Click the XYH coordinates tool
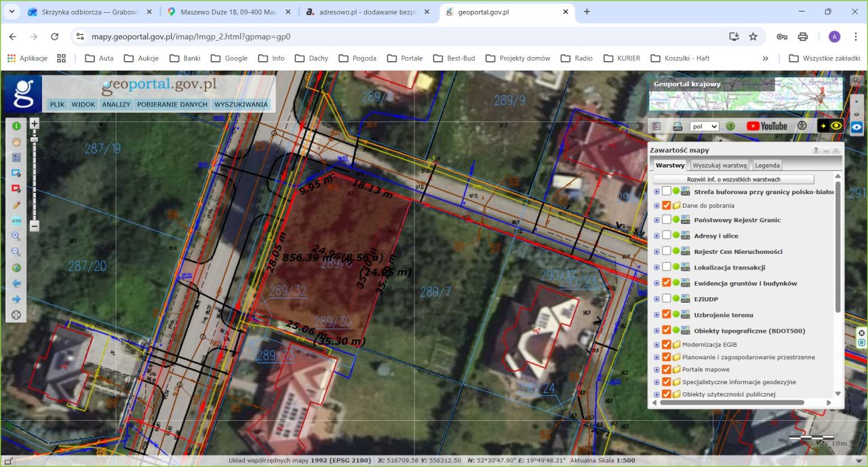This screenshot has height=467, width=868. (16, 221)
